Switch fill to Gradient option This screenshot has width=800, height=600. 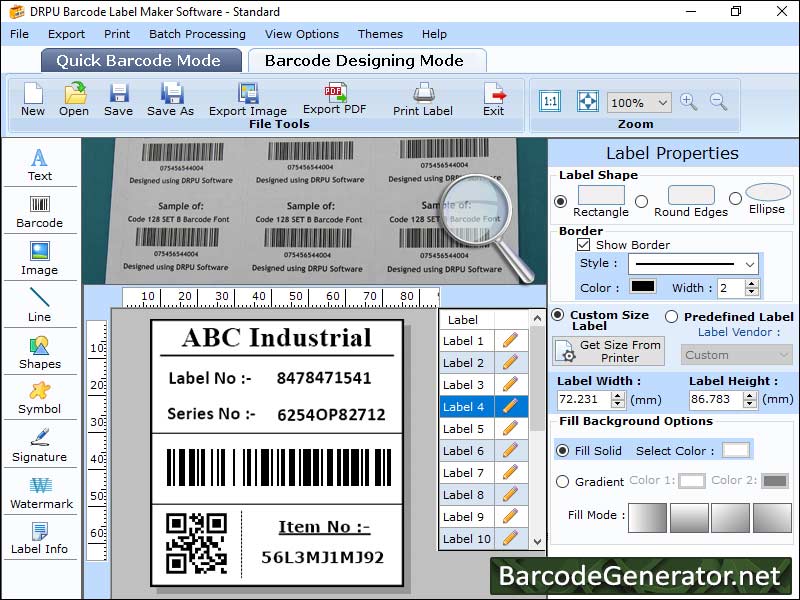[x=563, y=481]
